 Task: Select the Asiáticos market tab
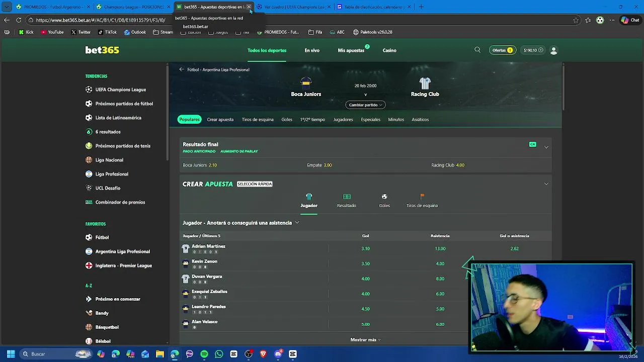420,120
